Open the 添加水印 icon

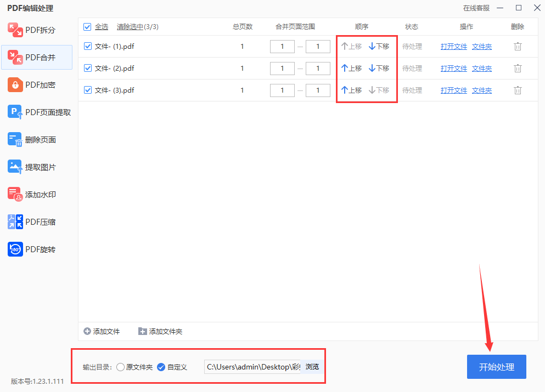(x=15, y=195)
